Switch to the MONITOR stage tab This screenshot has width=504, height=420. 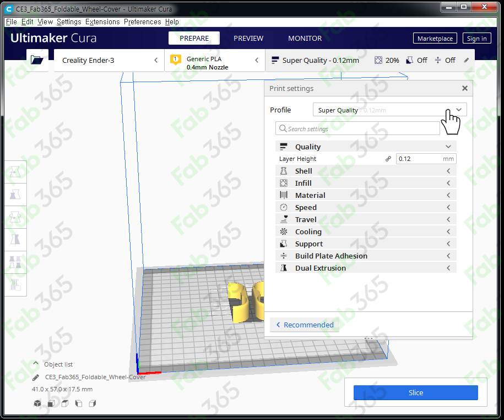point(305,38)
